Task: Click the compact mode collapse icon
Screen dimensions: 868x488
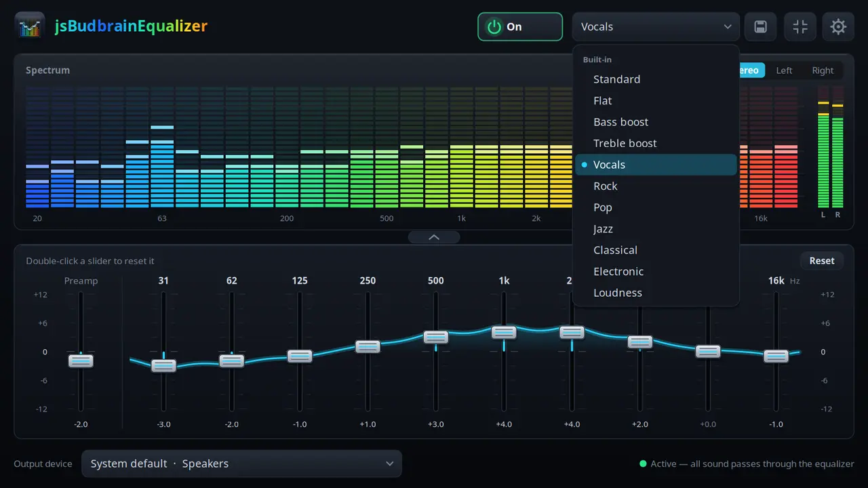Action: coord(800,27)
